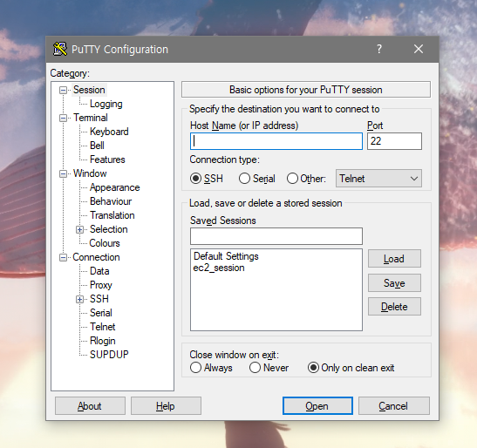Open the Window category
Screen dimensions: 477x448
[x=90, y=173]
